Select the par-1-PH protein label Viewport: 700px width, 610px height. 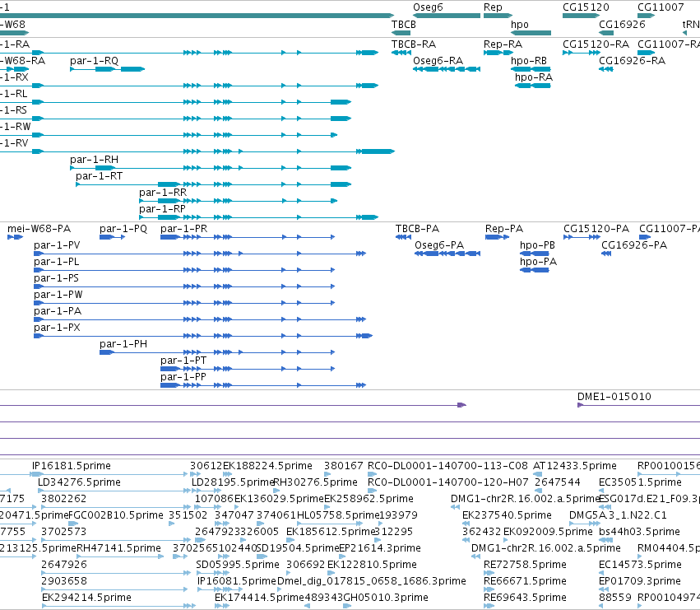(x=123, y=344)
